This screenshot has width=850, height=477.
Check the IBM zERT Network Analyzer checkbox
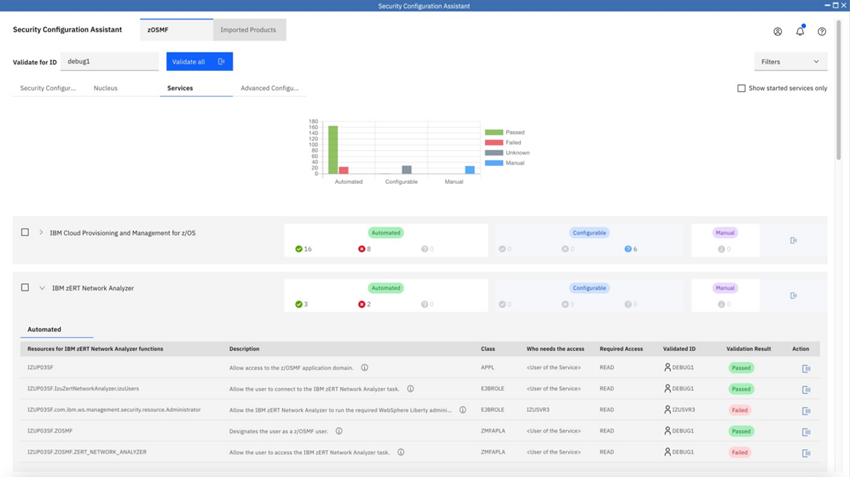tap(25, 287)
